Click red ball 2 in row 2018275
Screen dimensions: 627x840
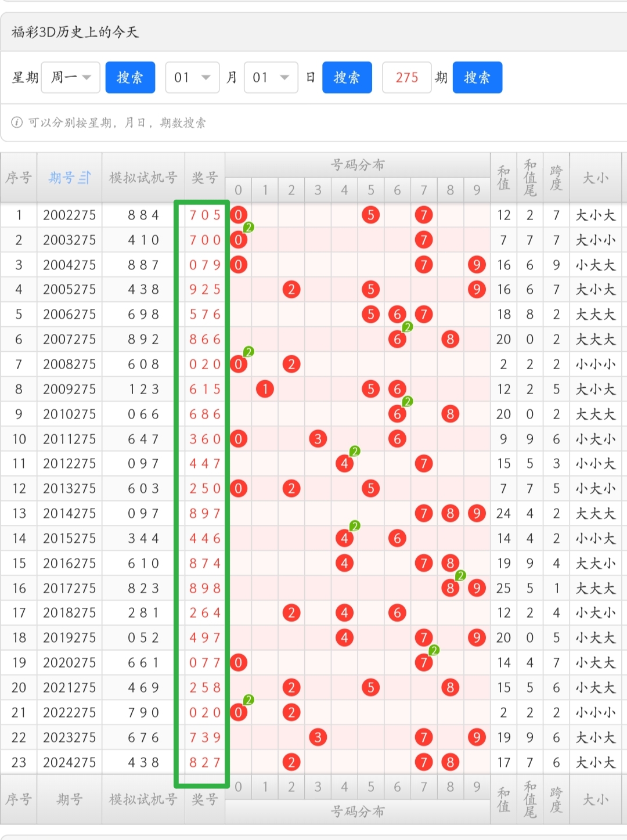(x=291, y=613)
